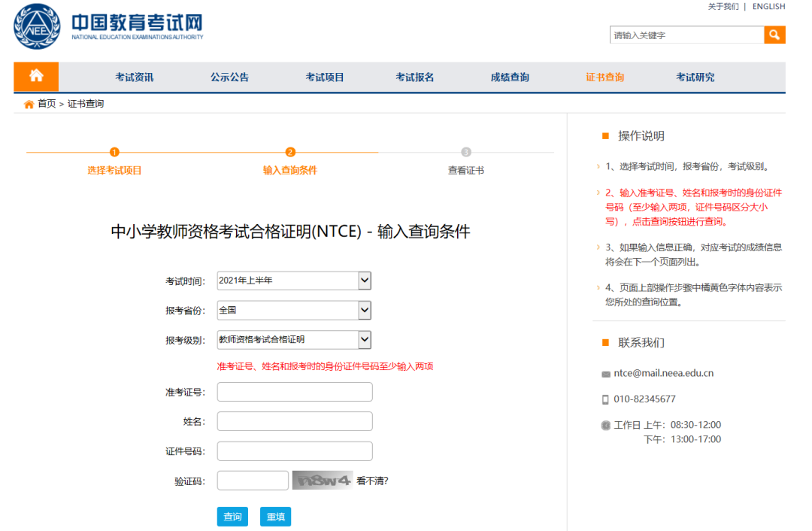The image size is (812, 531).
Task: Click the red hint 准考证号、姓名 warning text
Action: point(326,366)
